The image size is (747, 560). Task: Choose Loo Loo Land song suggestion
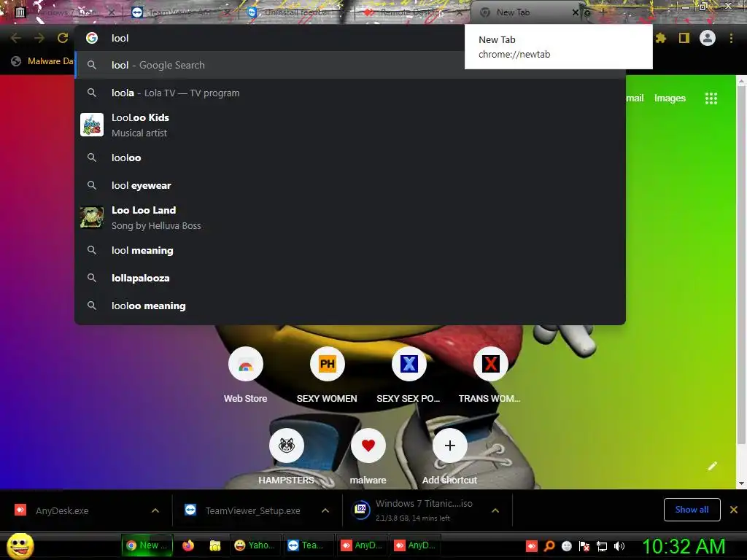(350, 217)
